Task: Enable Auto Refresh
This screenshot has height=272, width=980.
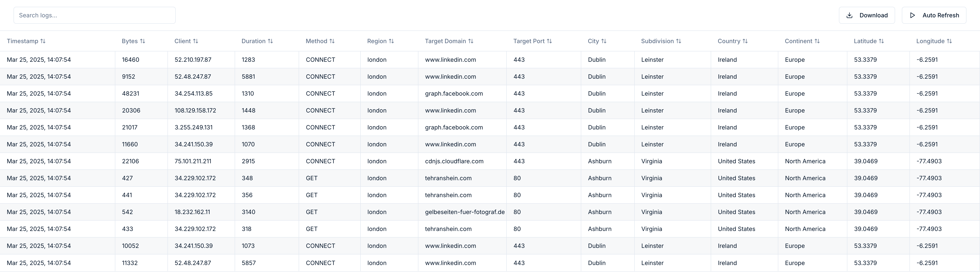Action: click(934, 15)
